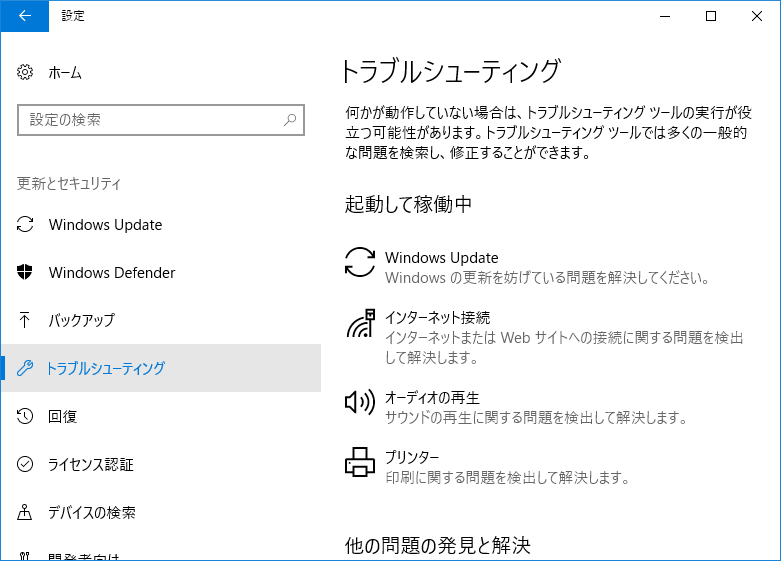Click the Windows の更新を妨げている description text
The image size is (781, 561).
(x=547, y=278)
